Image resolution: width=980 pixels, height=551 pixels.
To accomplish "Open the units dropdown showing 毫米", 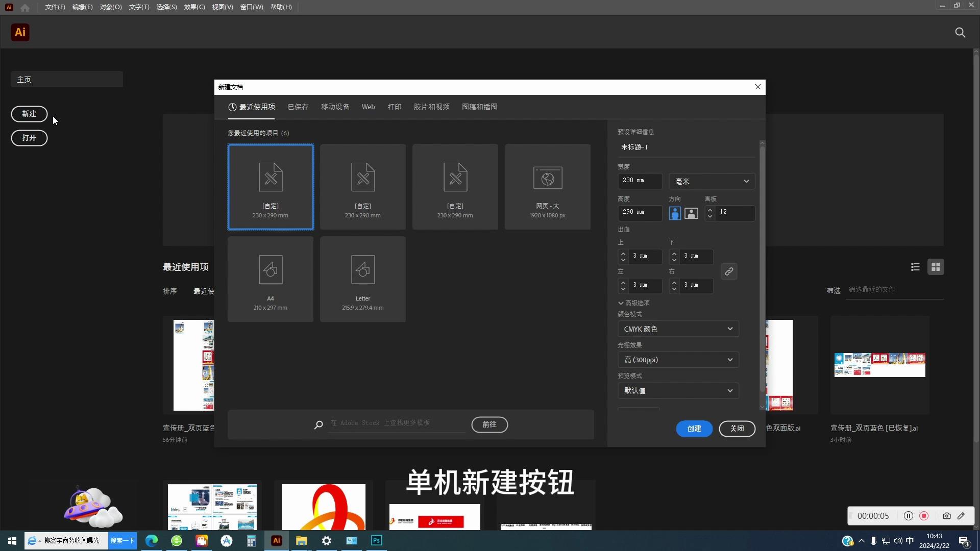I will click(712, 181).
